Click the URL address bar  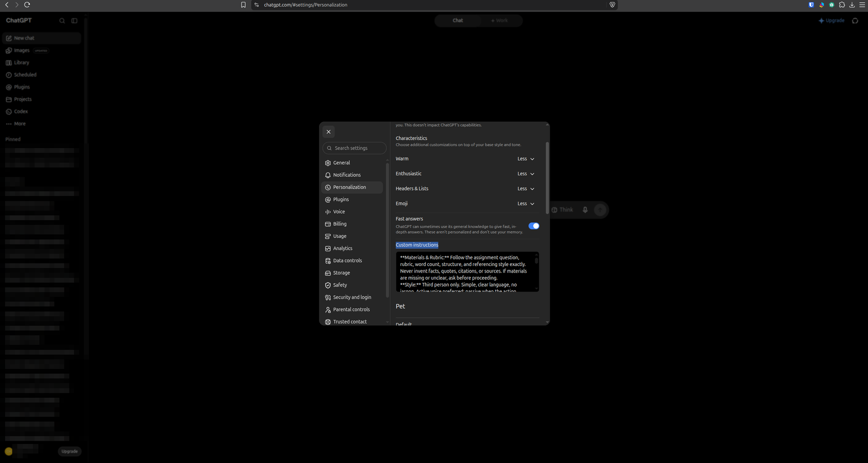point(434,5)
